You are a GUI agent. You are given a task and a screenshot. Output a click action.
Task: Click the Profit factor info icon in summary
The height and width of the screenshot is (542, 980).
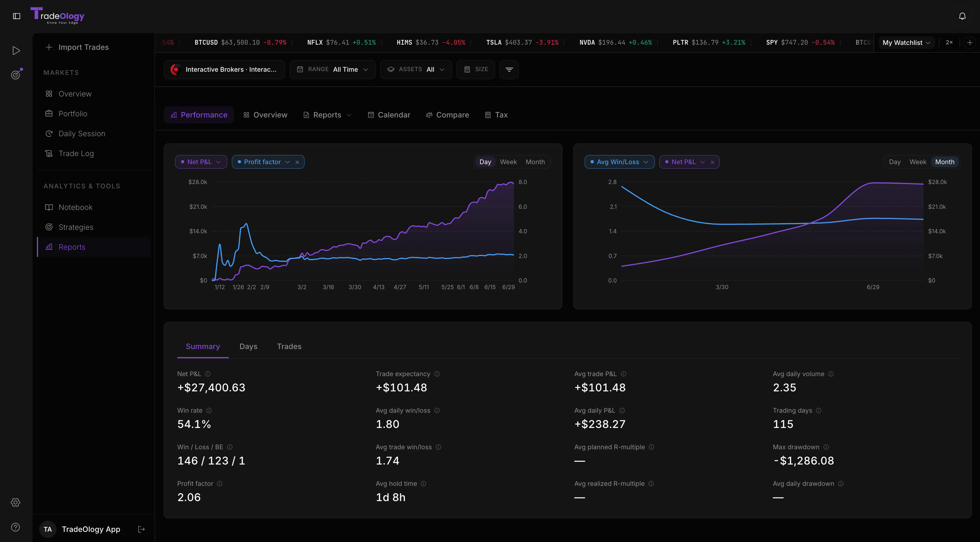pos(220,484)
